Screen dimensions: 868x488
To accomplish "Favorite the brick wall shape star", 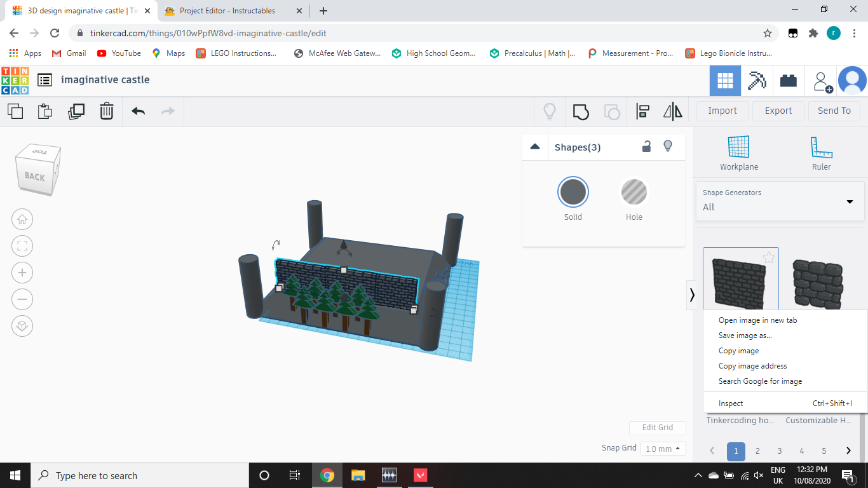I will coord(769,257).
